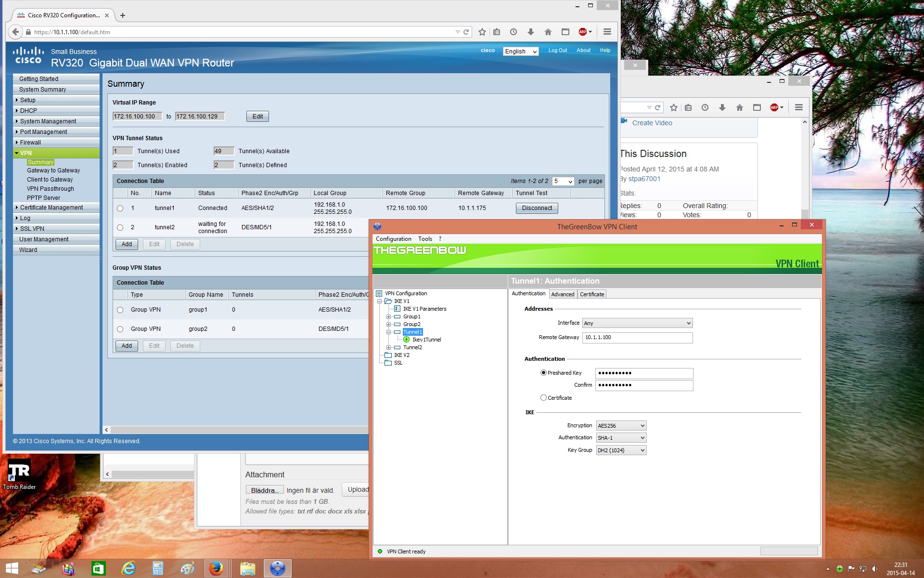Open downloads arrow in Cisco Firefox toolbar
924x578 pixels.
(x=531, y=32)
